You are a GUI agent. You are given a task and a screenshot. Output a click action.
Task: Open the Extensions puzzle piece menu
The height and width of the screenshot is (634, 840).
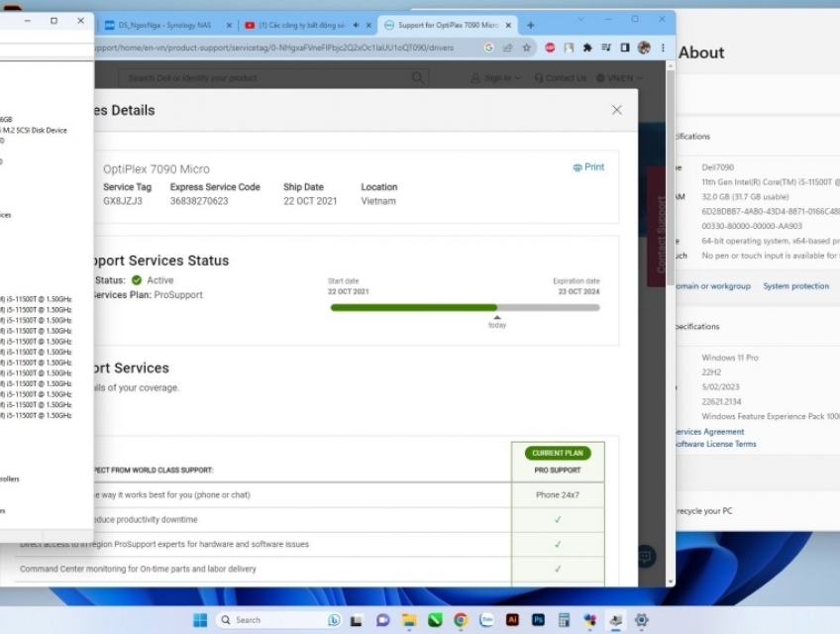587,48
